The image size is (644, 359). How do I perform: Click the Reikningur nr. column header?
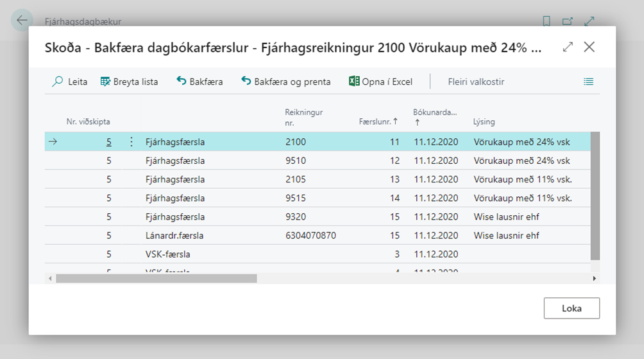point(303,116)
